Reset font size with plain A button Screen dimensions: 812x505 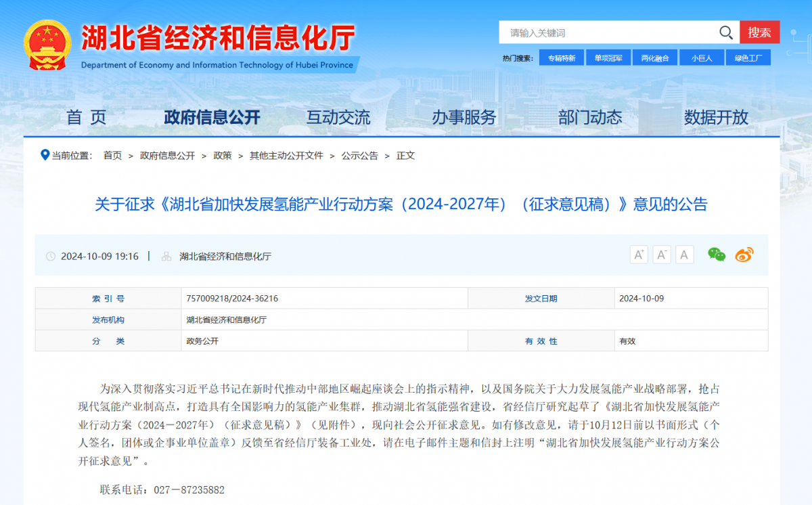pos(685,255)
